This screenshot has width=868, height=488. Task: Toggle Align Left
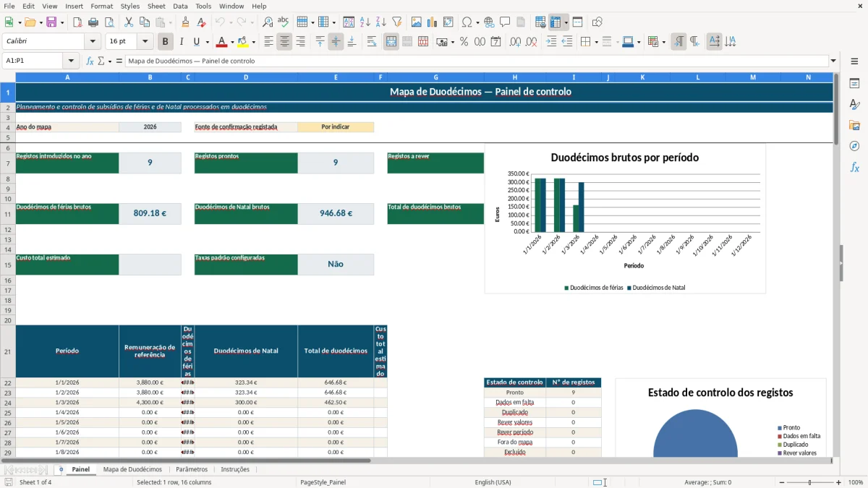[x=268, y=42]
